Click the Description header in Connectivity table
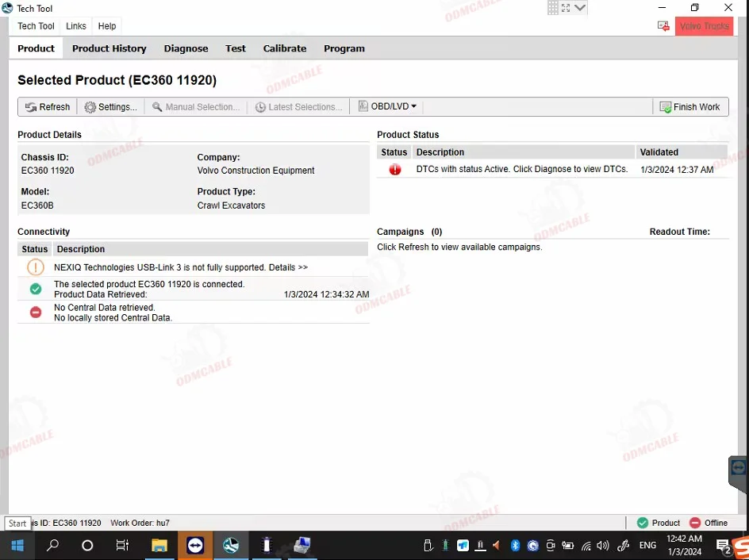Image resolution: width=749 pixels, height=560 pixels. click(x=210, y=249)
